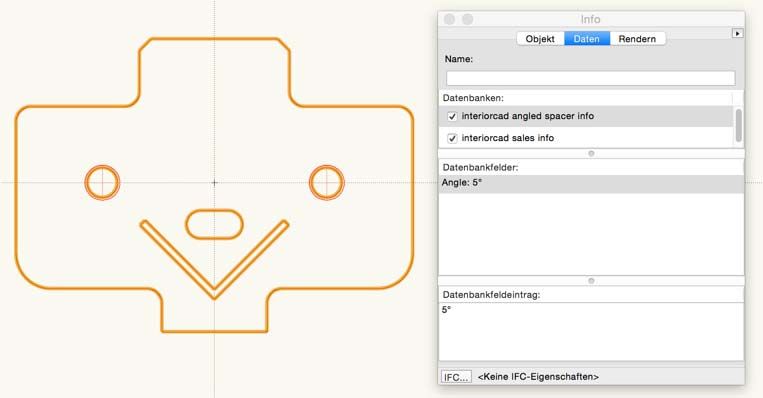The height and width of the screenshot is (398, 763).
Task: Close the Info palette window
Action: pyautogui.click(x=450, y=19)
